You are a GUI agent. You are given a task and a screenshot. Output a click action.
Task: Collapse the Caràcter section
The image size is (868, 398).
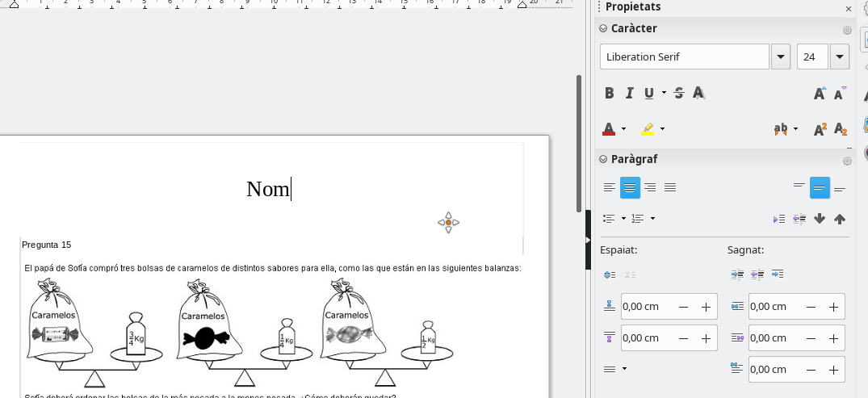[603, 28]
